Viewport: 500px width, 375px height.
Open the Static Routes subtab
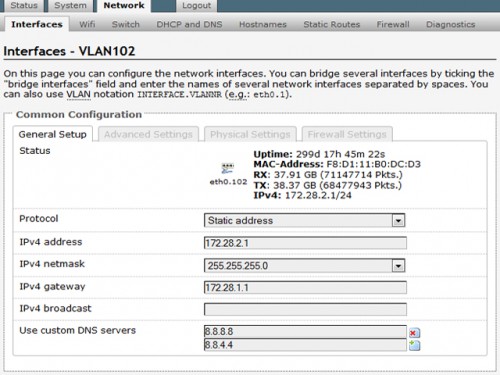[332, 24]
